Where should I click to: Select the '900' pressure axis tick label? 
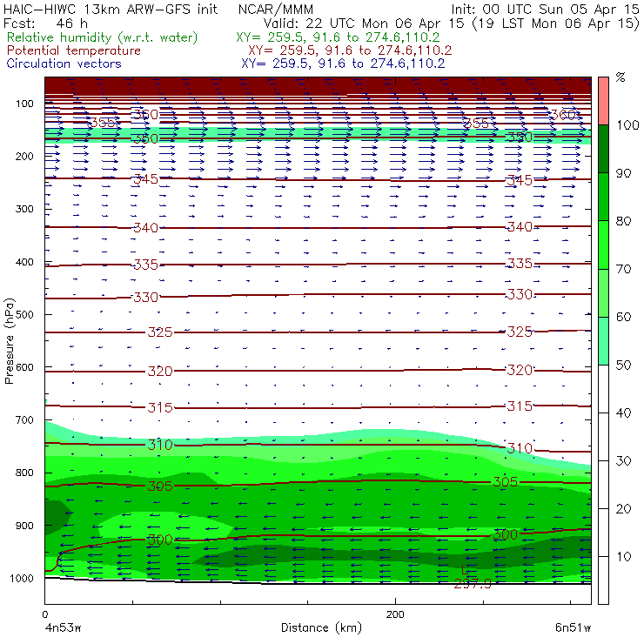[x=24, y=526]
